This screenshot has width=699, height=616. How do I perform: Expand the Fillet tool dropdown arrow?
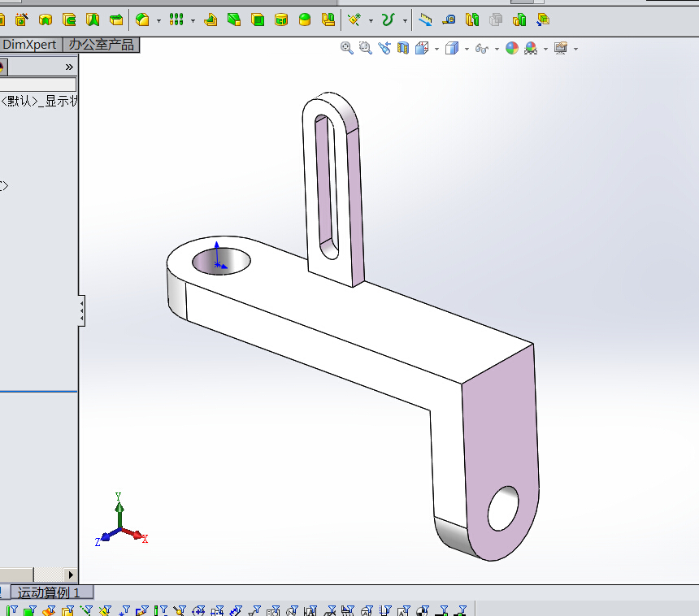(x=158, y=20)
